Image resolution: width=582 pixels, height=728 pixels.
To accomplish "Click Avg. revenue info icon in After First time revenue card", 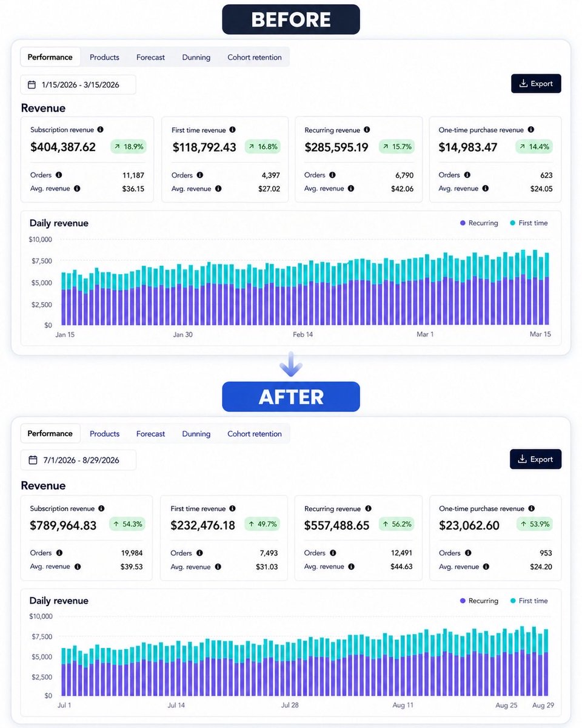I will click(218, 567).
